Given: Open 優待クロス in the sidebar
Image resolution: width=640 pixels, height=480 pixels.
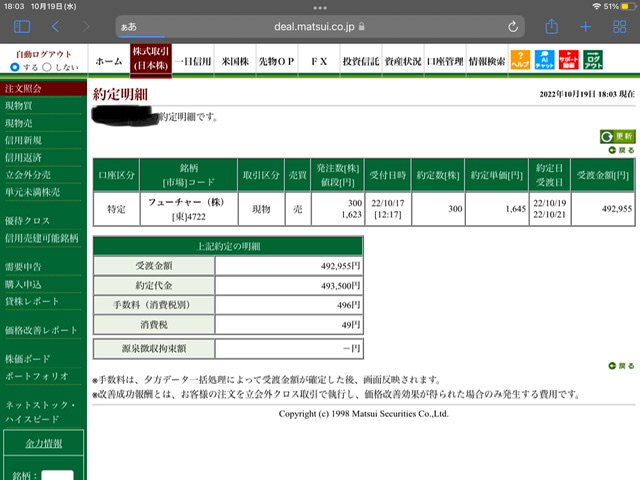Looking at the screenshot, I should (x=27, y=221).
